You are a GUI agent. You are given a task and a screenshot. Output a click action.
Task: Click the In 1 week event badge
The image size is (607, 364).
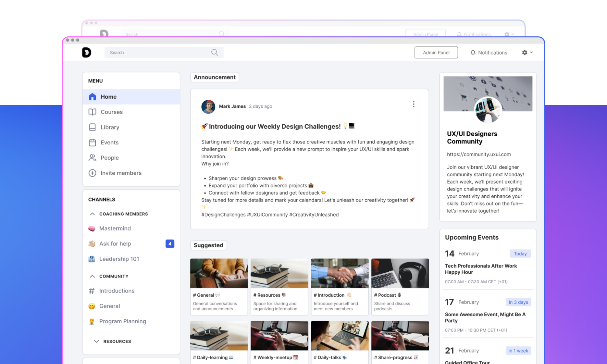point(518,351)
